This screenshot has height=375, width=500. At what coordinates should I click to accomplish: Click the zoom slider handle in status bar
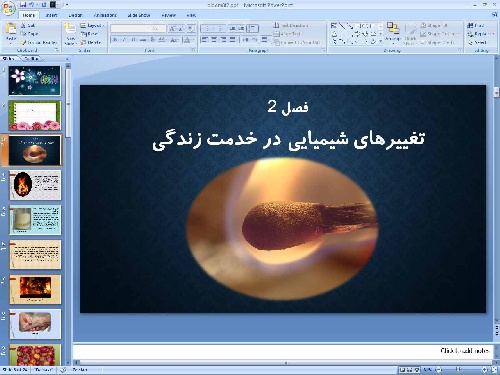[459, 369]
